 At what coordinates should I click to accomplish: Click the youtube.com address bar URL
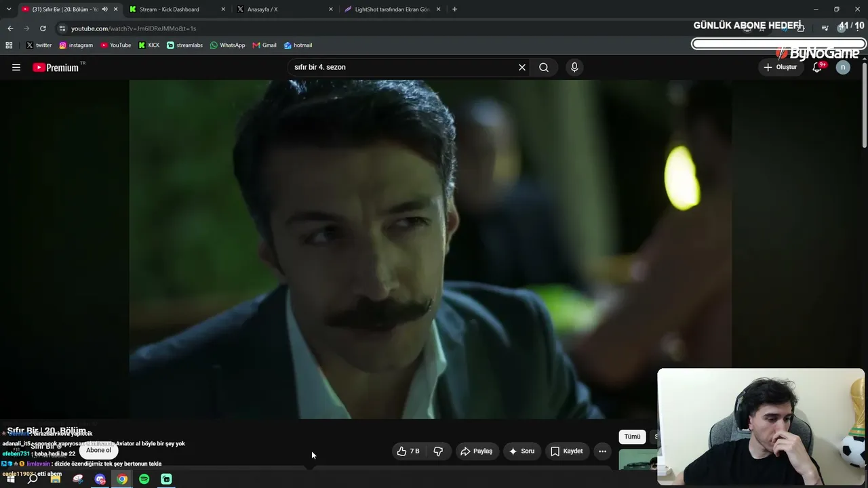134,28
